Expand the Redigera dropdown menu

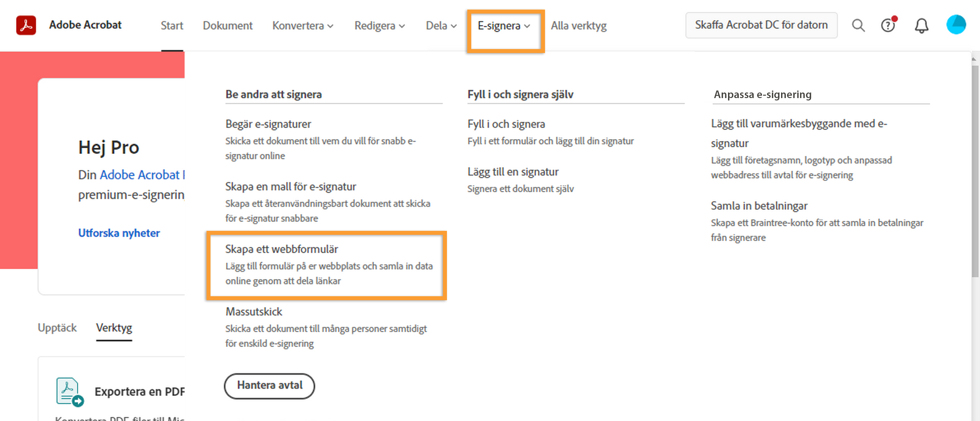(x=380, y=26)
